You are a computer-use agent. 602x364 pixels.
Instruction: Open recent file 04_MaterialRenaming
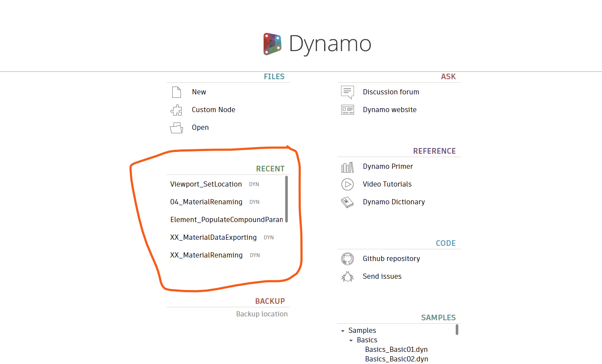(206, 202)
